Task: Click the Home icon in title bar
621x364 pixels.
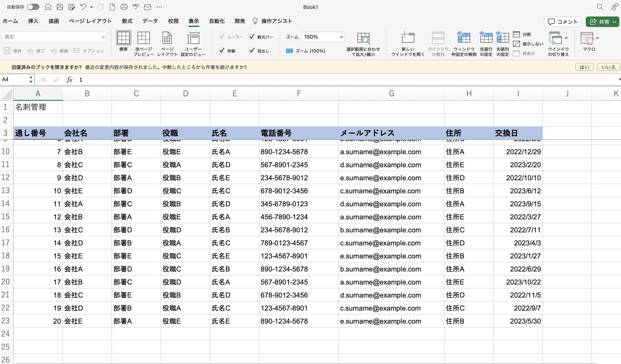Action: click(48, 7)
